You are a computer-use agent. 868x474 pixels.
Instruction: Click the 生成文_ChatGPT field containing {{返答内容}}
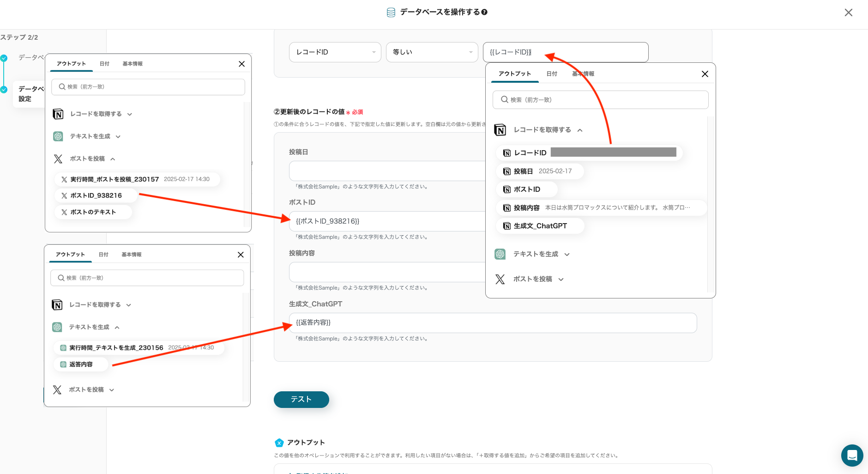(493, 323)
